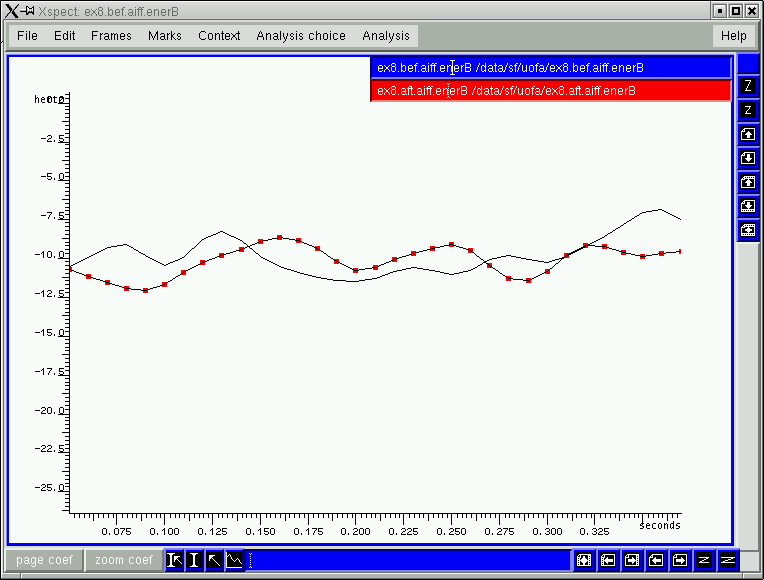Click the zoom coef button

(x=124, y=560)
